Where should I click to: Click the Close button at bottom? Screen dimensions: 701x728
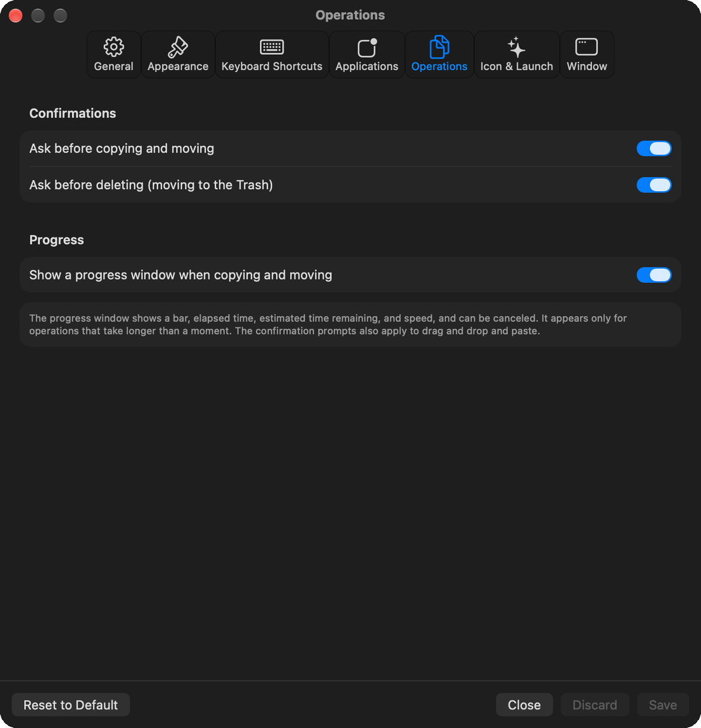[x=524, y=705]
